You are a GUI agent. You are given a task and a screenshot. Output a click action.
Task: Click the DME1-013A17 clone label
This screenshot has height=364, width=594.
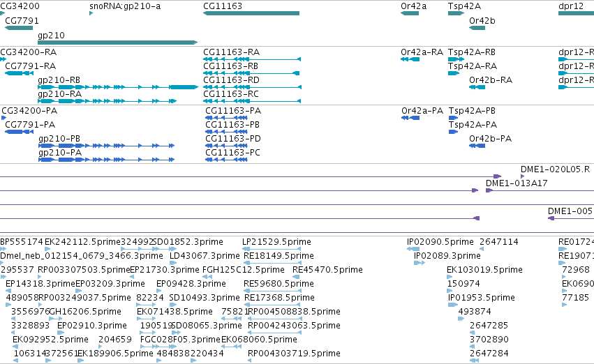click(x=517, y=183)
